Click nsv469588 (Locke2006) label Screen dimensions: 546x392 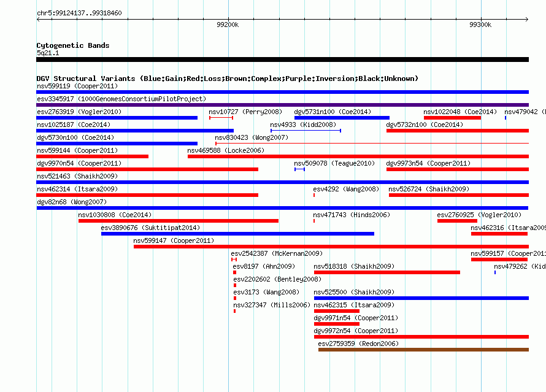pyautogui.click(x=226, y=150)
